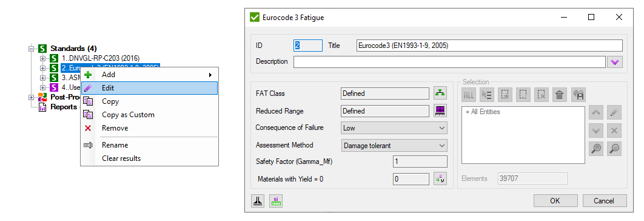Screen dimensions: 644x221
Task: Click the ALL selection button
Action: point(468,95)
